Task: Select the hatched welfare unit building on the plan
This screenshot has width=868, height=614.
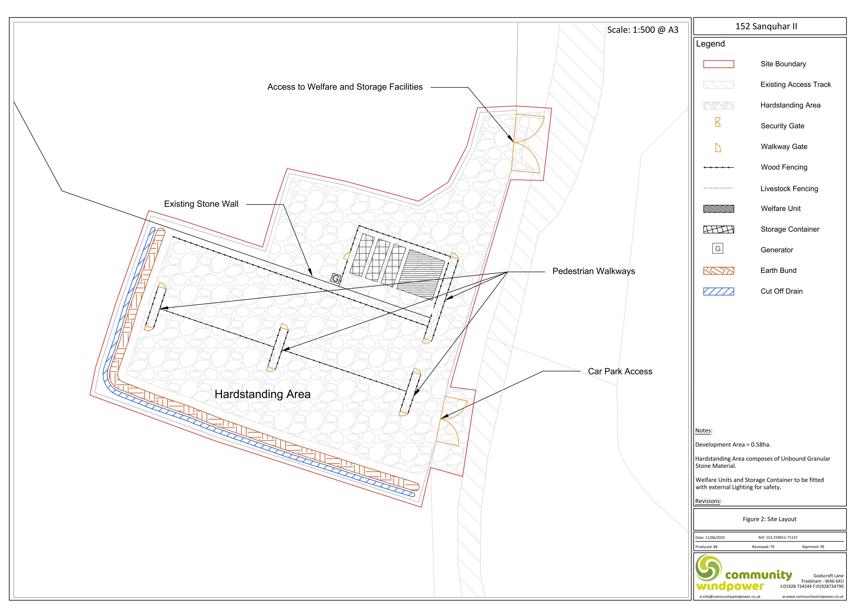Action: coord(421,275)
